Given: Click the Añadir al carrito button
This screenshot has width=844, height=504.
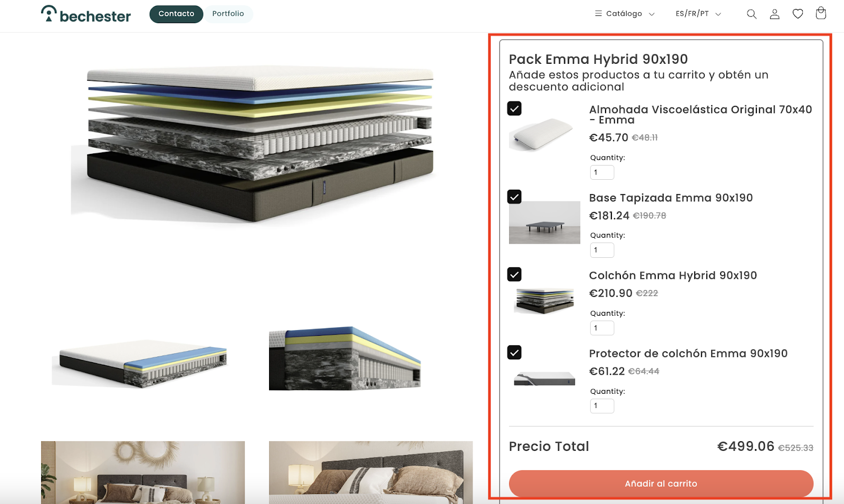Looking at the screenshot, I should click(661, 483).
